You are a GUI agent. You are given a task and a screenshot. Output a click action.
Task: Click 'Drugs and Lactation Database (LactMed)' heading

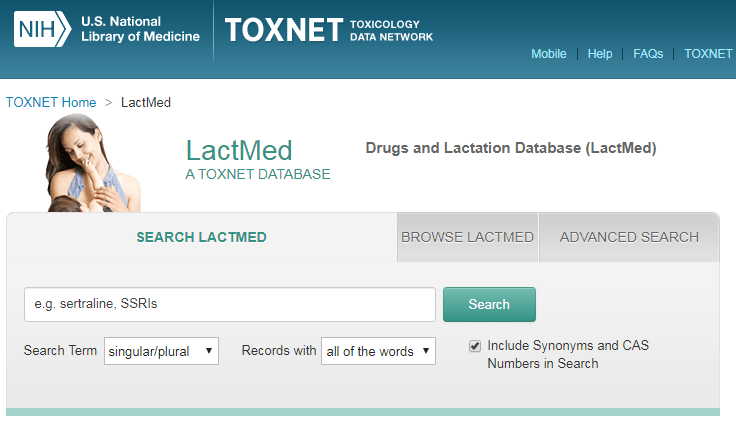[511, 148]
